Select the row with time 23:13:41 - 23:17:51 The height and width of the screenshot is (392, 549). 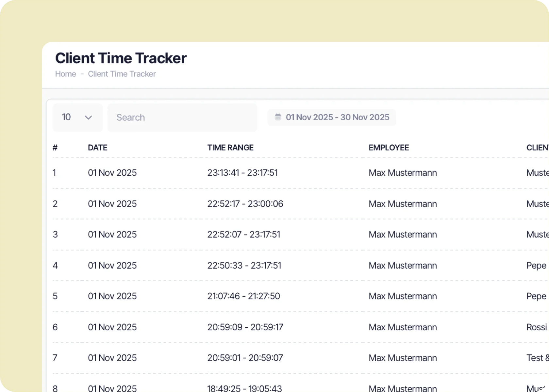coord(242,173)
